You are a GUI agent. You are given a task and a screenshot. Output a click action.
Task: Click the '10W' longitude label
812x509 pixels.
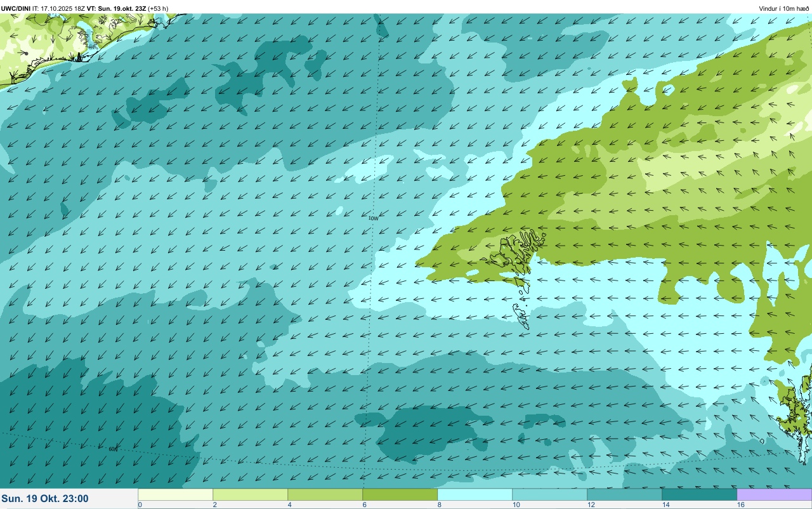pyautogui.click(x=373, y=218)
